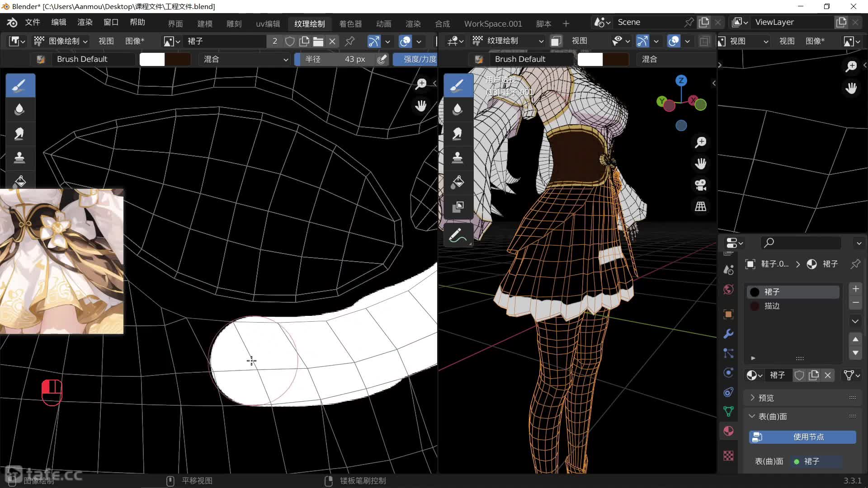Toggle image pin in image editor header
The width and height of the screenshot is (868, 488).
349,42
